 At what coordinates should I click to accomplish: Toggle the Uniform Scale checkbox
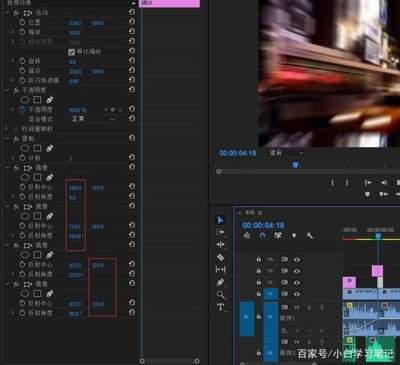click(71, 52)
